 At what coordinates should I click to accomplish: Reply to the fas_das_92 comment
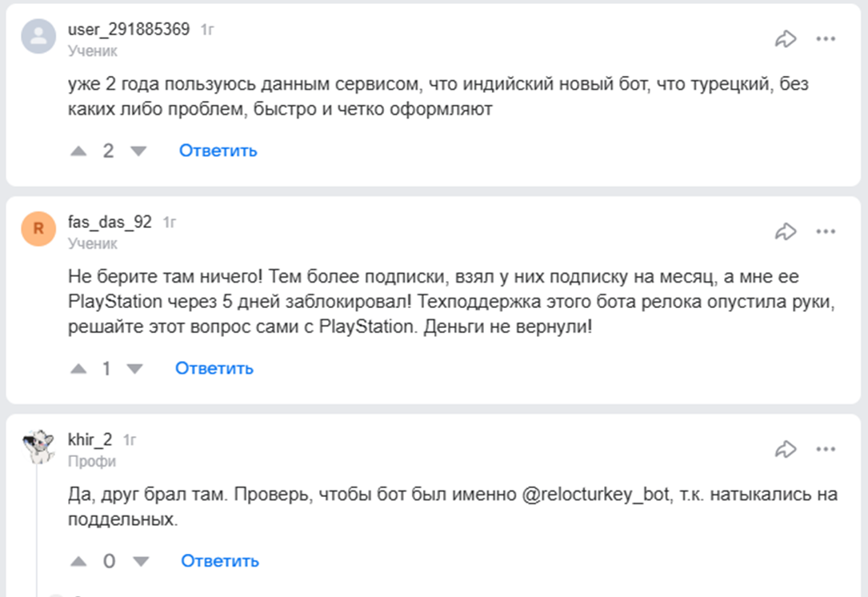[214, 368]
